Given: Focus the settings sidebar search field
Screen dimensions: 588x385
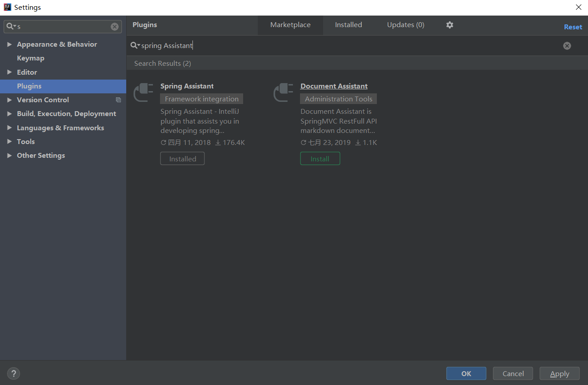Looking at the screenshot, I should 63,27.
